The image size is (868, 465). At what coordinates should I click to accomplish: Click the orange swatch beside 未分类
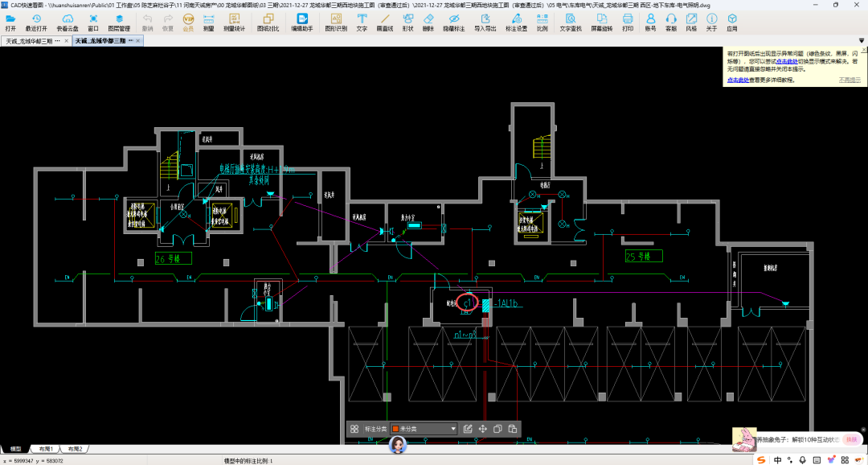(x=395, y=429)
